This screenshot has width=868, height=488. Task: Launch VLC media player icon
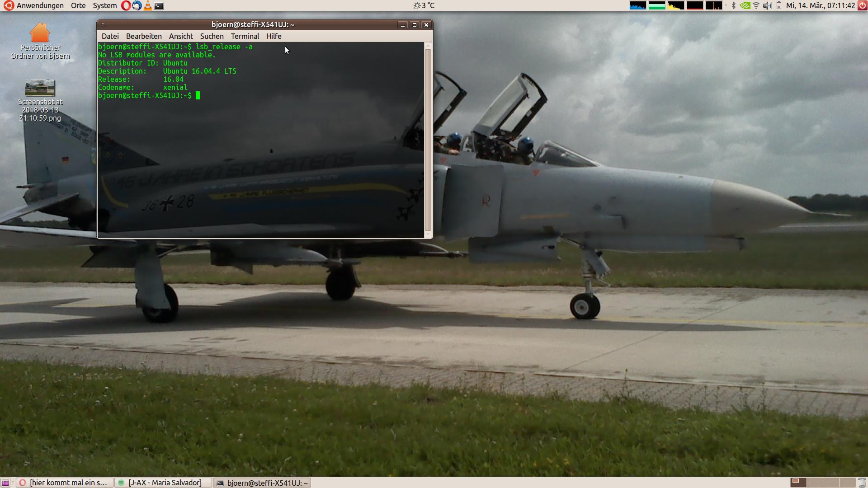click(x=148, y=6)
